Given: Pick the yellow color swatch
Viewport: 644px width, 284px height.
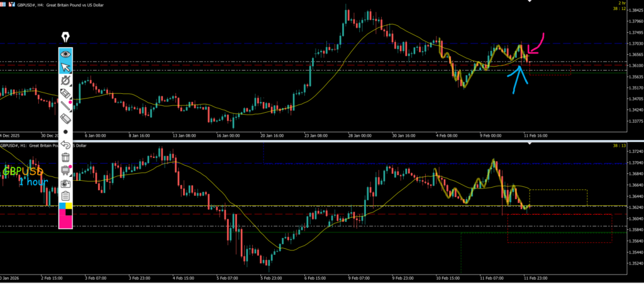Looking at the screenshot, I should point(69,206).
